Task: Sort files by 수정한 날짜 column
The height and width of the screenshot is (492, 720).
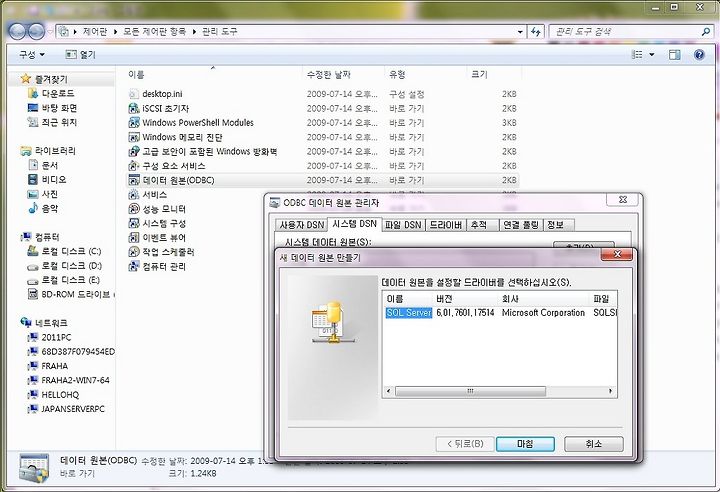Action: pyautogui.click(x=343, y=74)
